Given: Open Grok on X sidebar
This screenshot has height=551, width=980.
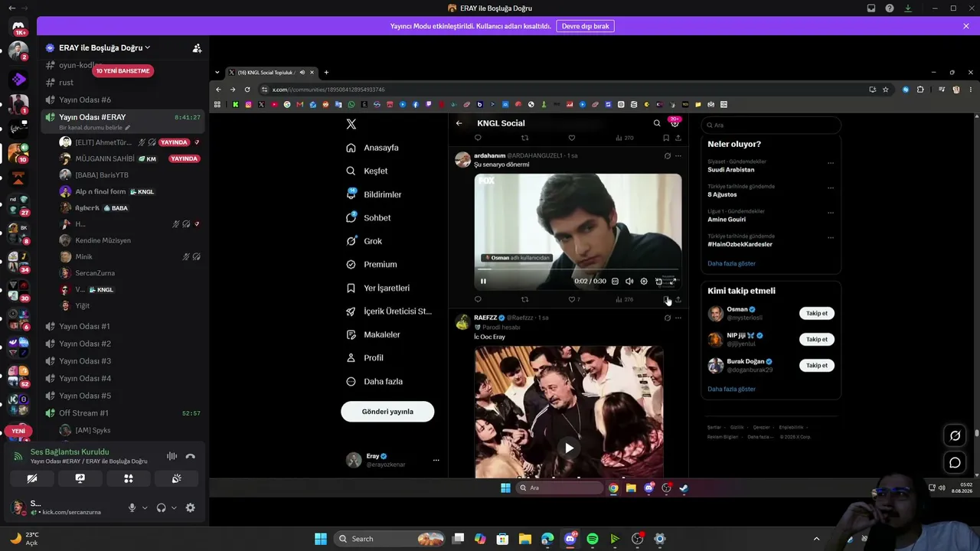Looking at the screenshot, I should click(x=364, y=241).
